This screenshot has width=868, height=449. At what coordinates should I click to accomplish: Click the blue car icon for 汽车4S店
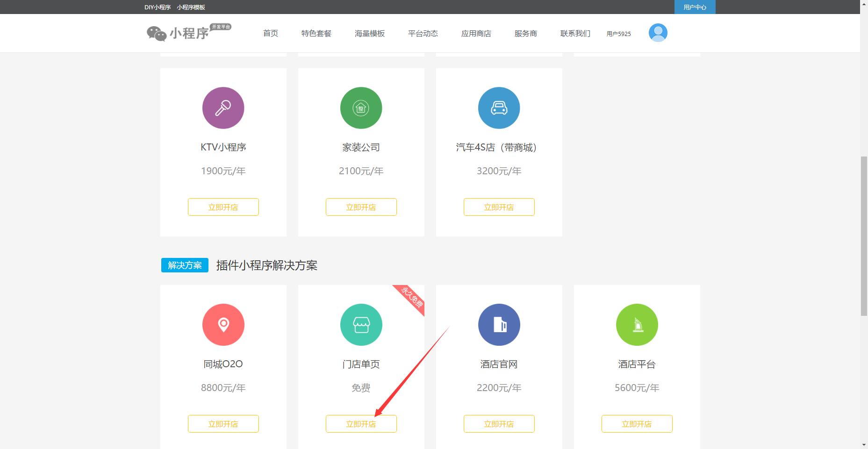pyautogui.click(x=499, y=108)
